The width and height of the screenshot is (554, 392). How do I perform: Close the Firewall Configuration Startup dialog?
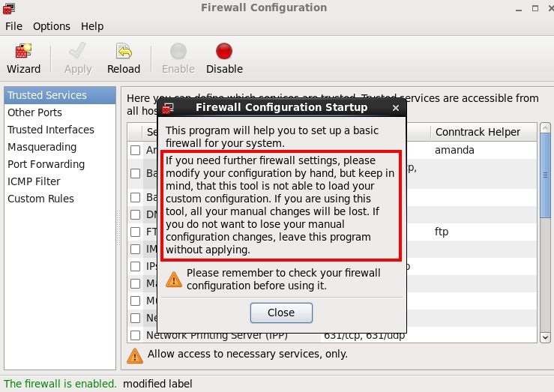(396, 108)
